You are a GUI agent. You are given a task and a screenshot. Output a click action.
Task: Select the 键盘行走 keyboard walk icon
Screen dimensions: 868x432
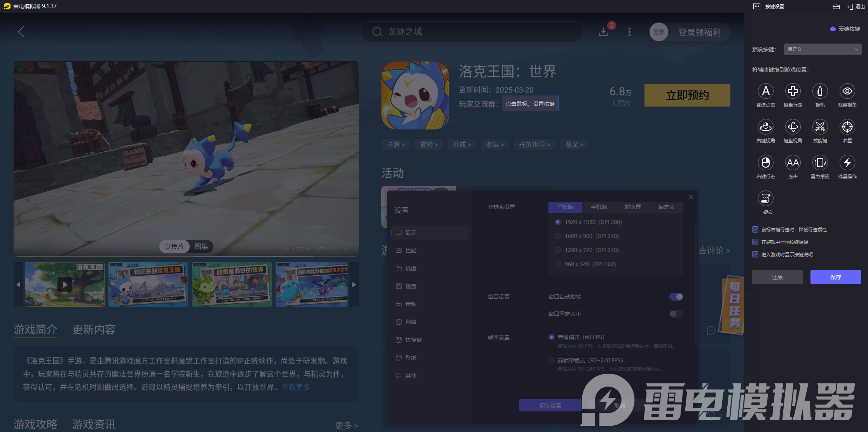793,91
